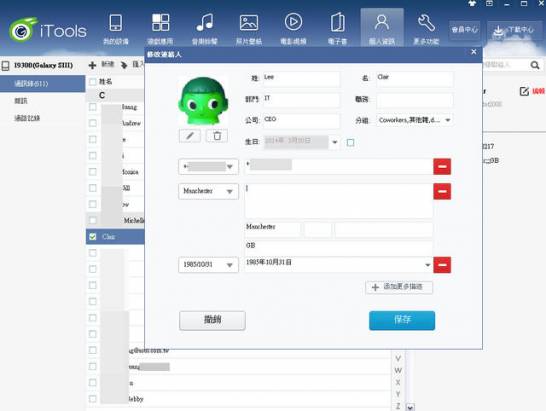Open the video play icon in toolbar
The height and width of the screenshot is (411, 546).
(x=293, y=29)
